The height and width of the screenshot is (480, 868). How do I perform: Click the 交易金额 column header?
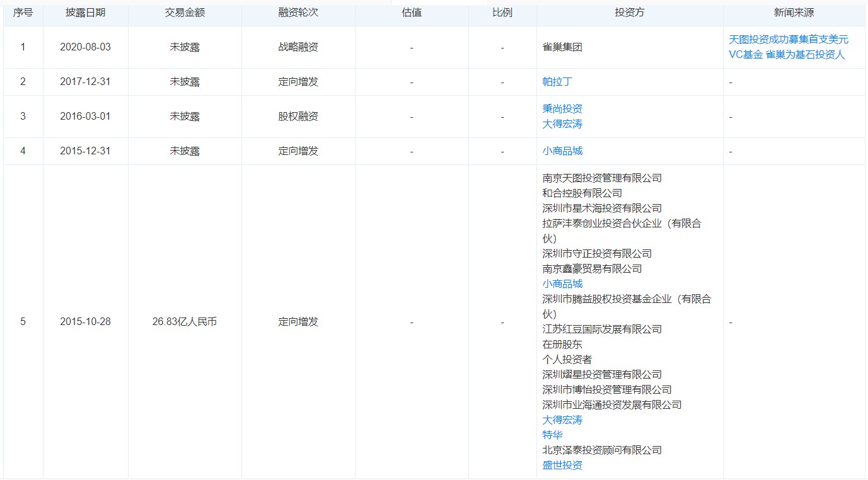click(185, 13)
